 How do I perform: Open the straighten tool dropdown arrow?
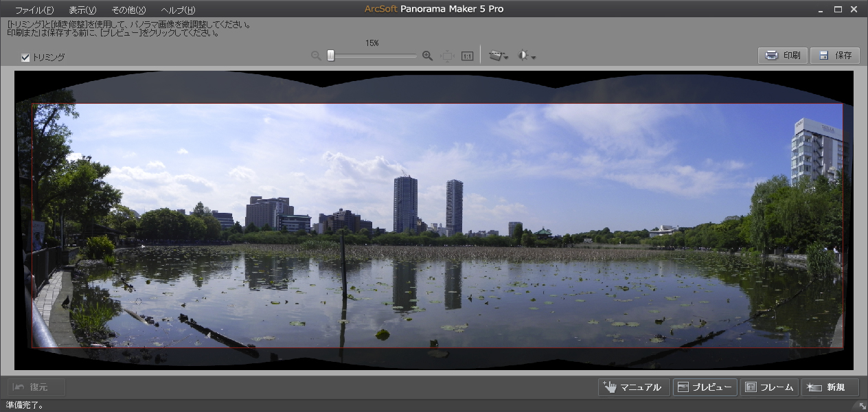coord(505,57)
